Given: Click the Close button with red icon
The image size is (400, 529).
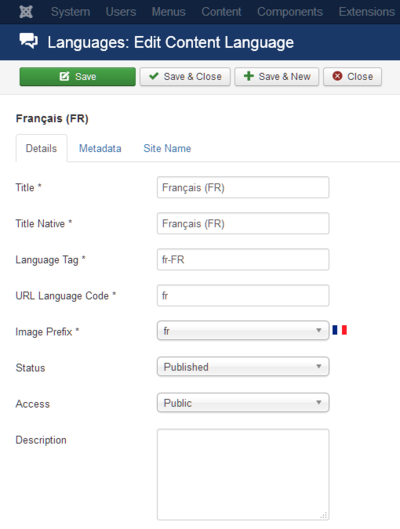Looking at the screenshot, I should (352, 77).
